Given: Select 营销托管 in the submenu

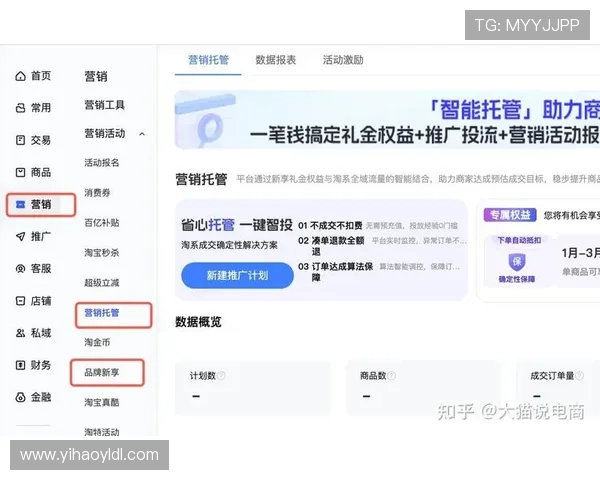Looking at the screenshot, I should (102, 313).
